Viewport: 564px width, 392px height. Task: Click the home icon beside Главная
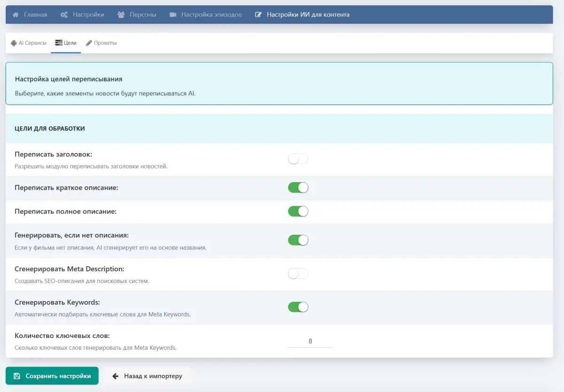[x=15, y=15]
